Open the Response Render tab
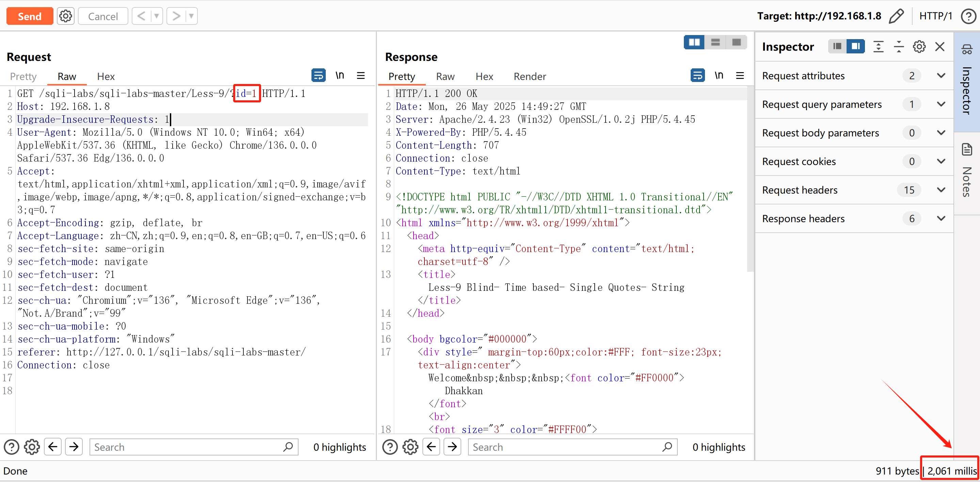Image resolution: width=980 pixels, height=482 pixels. (x=529, y=77)
